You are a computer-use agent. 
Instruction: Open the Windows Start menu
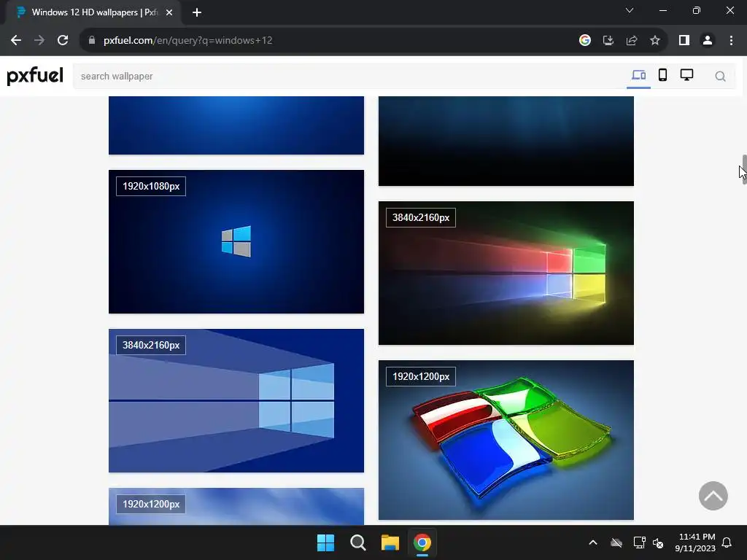(326, 542)
